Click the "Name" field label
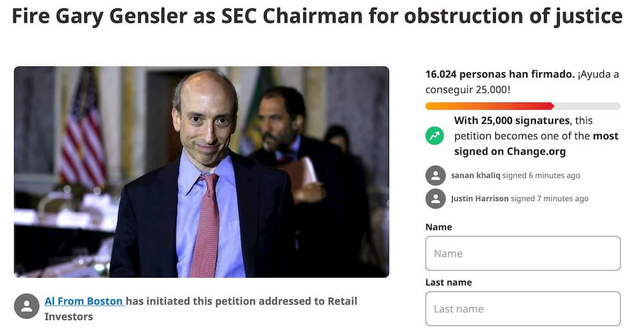Screen dimensions: 644x328 point(439,227)
